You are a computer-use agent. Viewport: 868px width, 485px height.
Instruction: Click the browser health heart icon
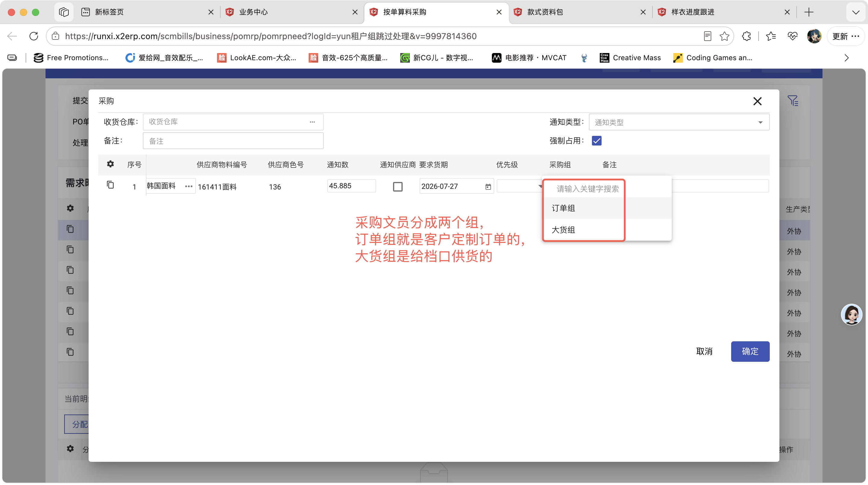pos(793,36)
